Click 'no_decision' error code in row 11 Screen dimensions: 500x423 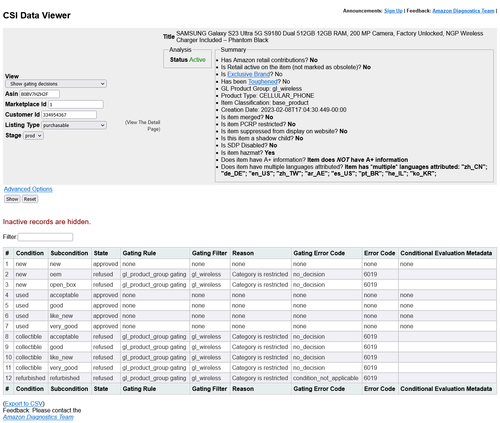point(327,368)
